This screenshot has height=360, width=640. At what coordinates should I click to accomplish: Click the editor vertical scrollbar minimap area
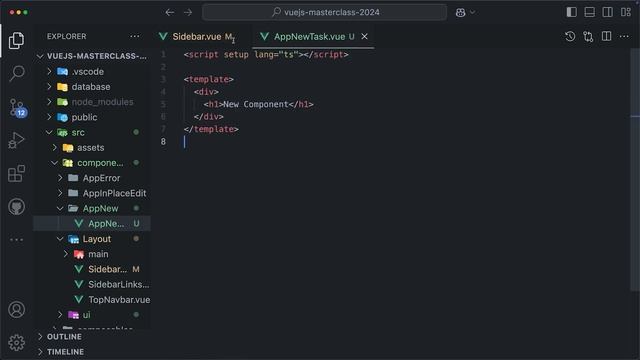(635, 169)
